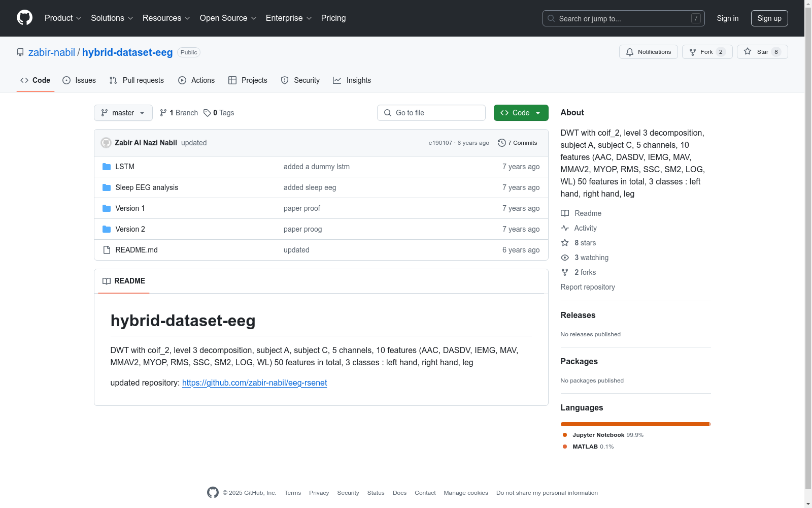Open the Releases heading link
Screen dimensions: 812x508
578,315
